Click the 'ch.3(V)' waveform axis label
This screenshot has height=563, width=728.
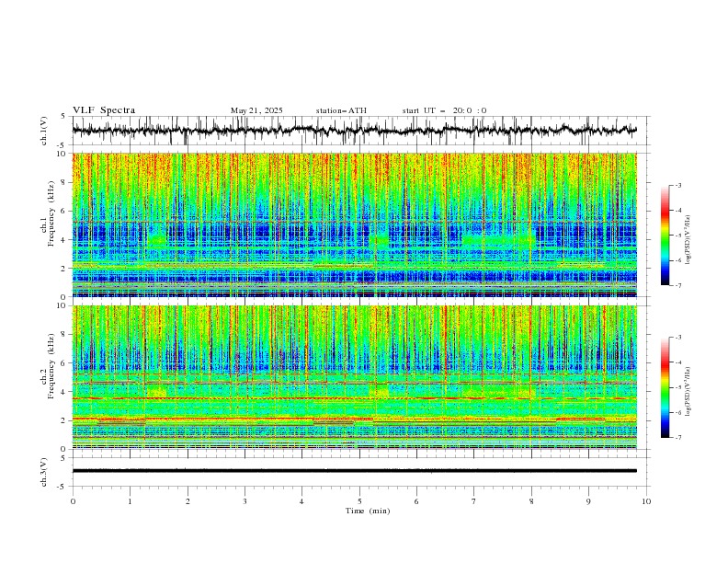44,472
